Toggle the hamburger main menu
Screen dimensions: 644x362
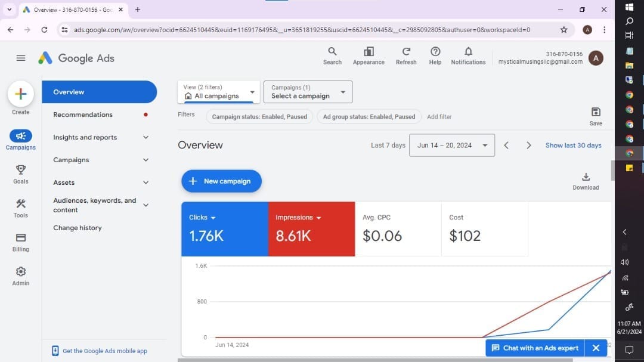coord(20,58)
